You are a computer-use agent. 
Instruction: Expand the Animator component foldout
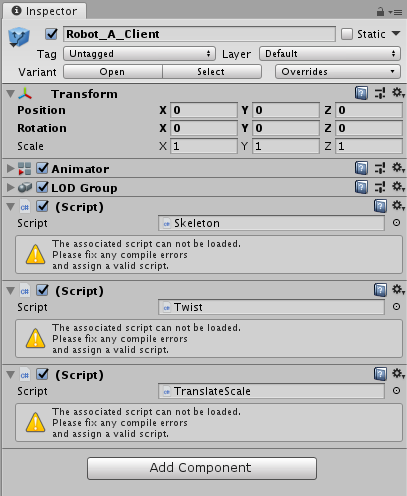tap(10, 169)
